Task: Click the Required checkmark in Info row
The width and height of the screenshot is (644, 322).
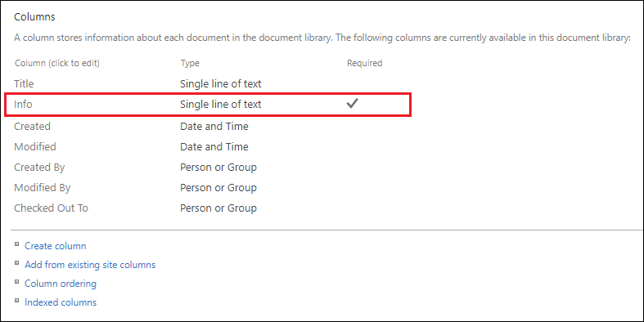Action: click(x=352, y=104)
